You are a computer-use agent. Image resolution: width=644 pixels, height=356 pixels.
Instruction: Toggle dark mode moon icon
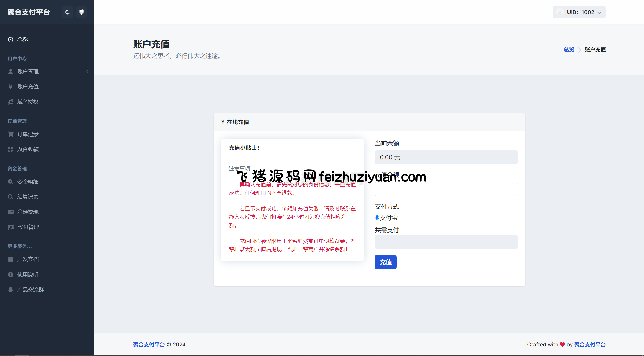coord(67,12)
